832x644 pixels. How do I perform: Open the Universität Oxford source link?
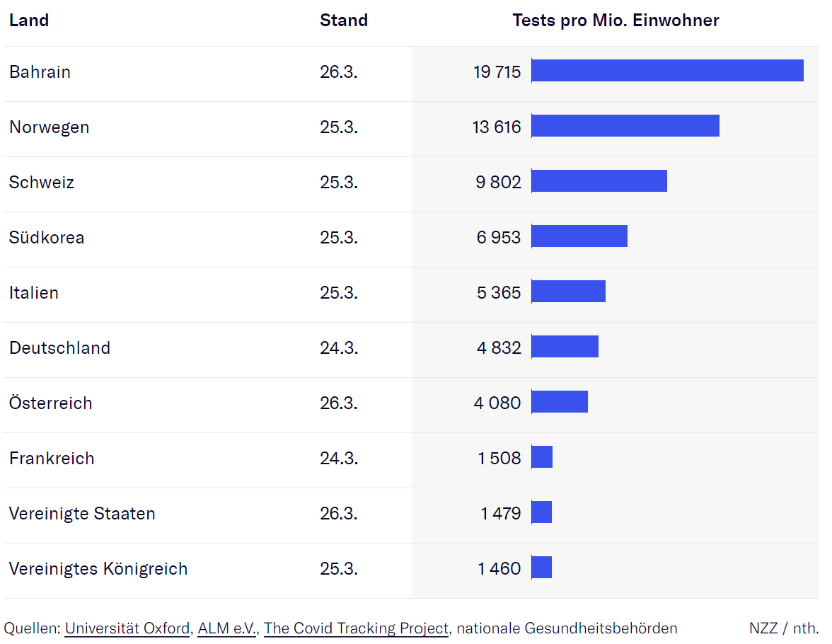(x=127, y=628)
